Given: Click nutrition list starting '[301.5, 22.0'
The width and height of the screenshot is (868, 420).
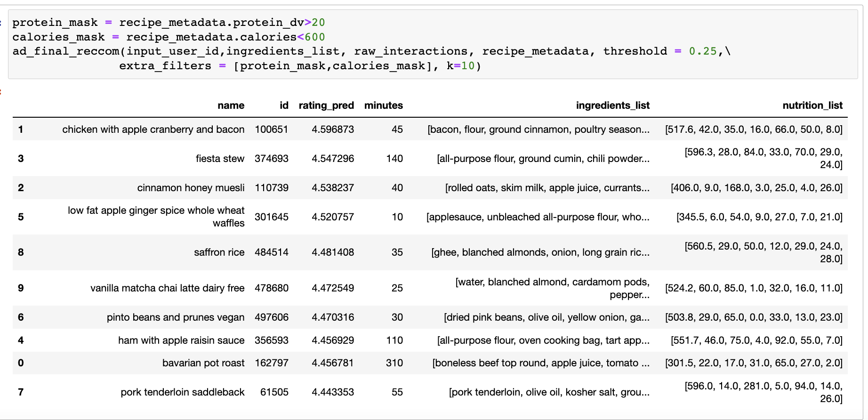Looking at the screenshot, I should point(754,363).
